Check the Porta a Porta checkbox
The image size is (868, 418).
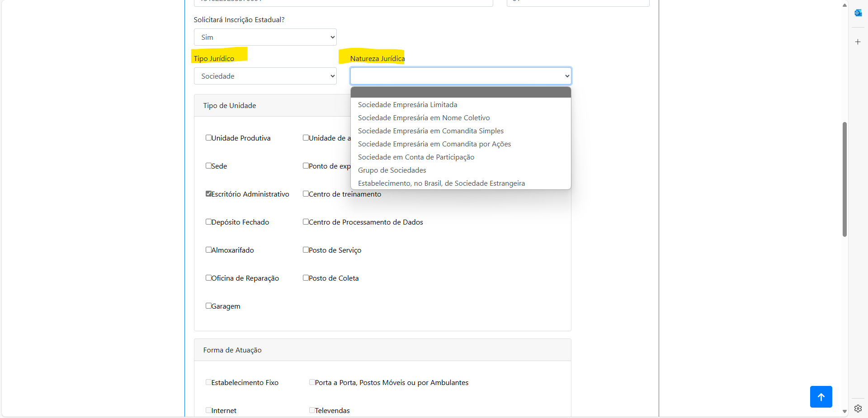click(x=312, y=382)
